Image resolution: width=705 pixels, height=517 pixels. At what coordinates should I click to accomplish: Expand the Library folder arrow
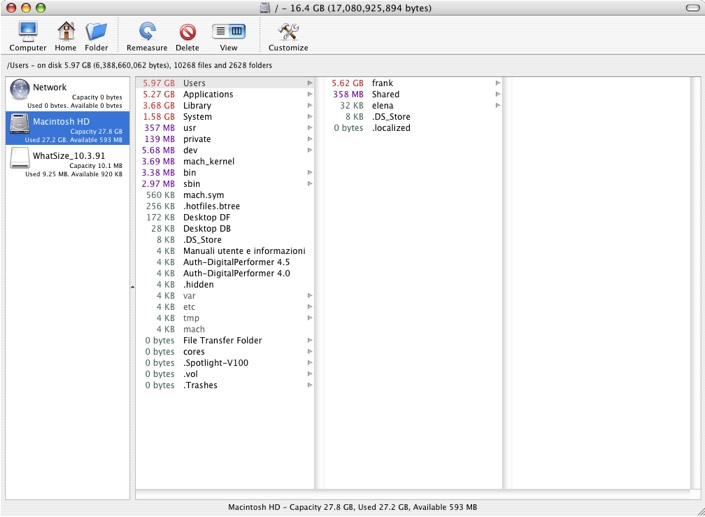tap(310, 105)
